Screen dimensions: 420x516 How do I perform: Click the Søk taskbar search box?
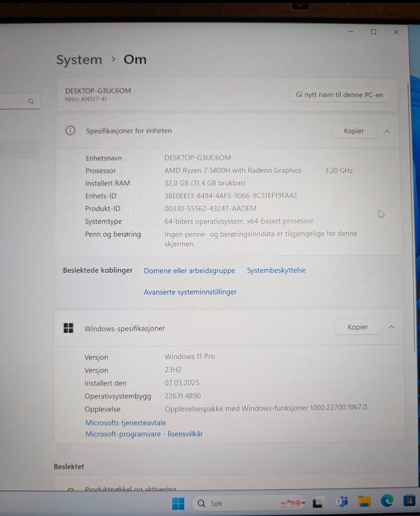coord(249,503)
